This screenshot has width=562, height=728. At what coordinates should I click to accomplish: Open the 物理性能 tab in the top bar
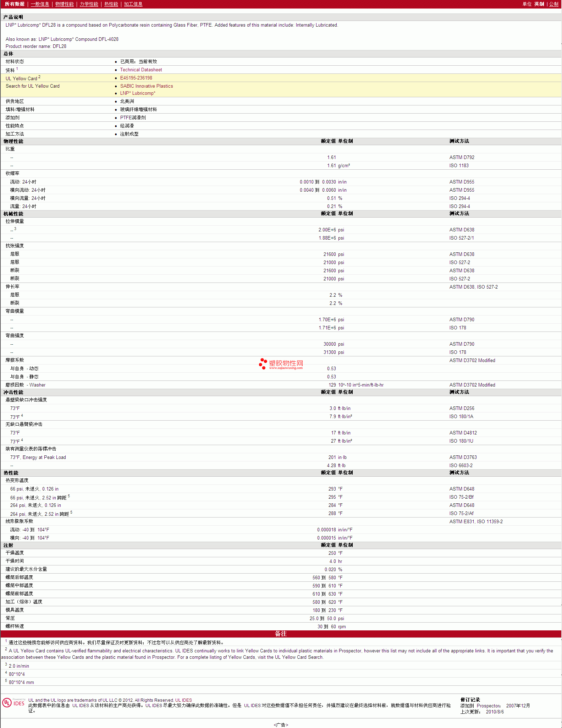point(65,4)
